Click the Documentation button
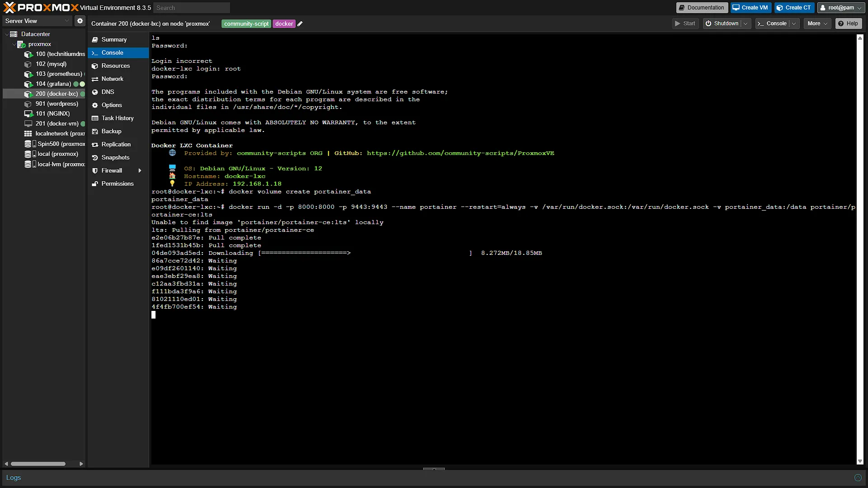This screenshot has width=868, height=488. click(x=702, y=8)
